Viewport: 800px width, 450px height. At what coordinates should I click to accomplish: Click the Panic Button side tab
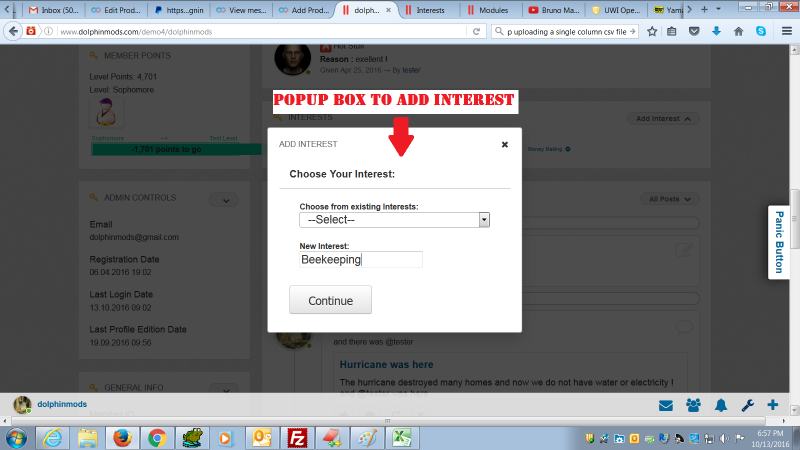point(781,241)
